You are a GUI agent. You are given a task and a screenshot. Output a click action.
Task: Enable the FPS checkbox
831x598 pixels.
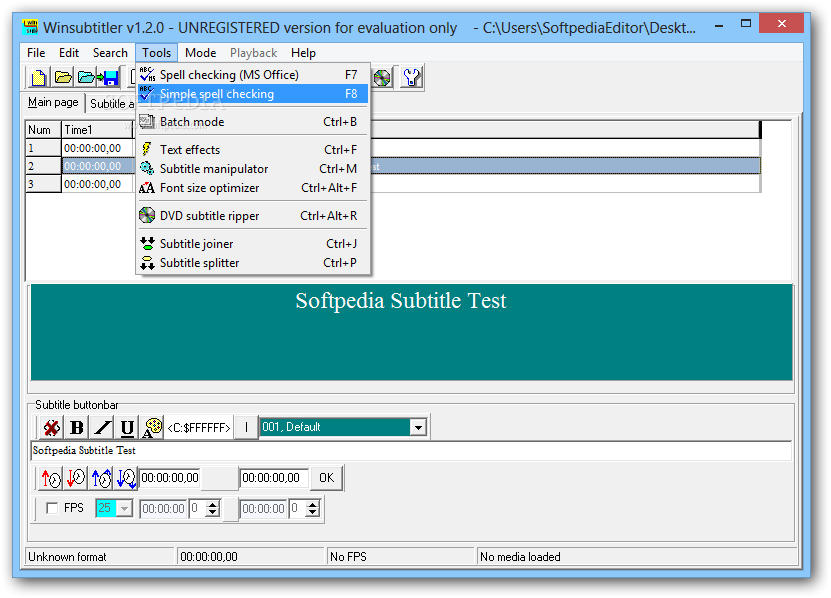click(52, 508)
